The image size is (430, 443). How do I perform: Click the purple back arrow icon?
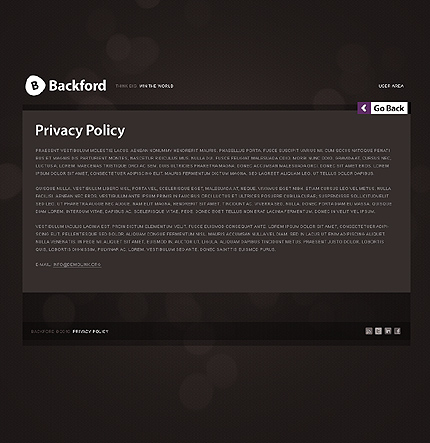364,108
